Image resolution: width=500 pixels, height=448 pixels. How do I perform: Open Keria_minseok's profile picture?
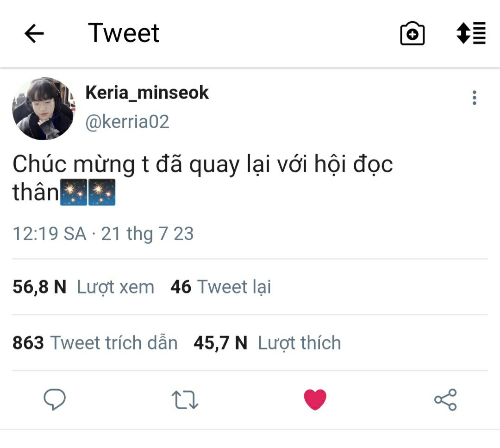coord(44,109)
